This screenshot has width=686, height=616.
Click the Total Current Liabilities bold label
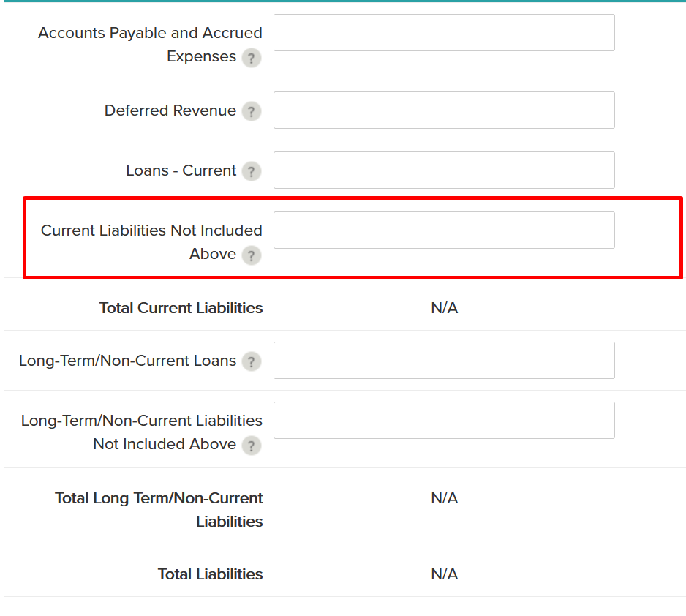pos(181,308)
